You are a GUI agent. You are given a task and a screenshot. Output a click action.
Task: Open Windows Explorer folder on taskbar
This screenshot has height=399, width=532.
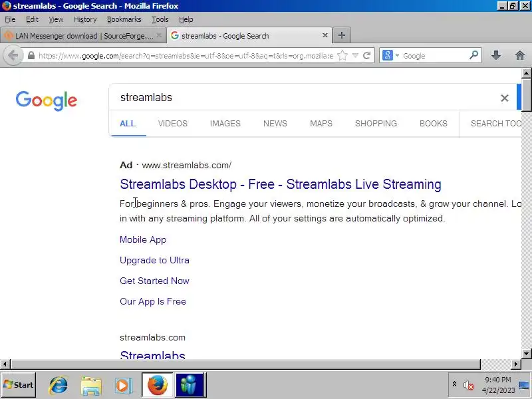[x=91, y=386]
